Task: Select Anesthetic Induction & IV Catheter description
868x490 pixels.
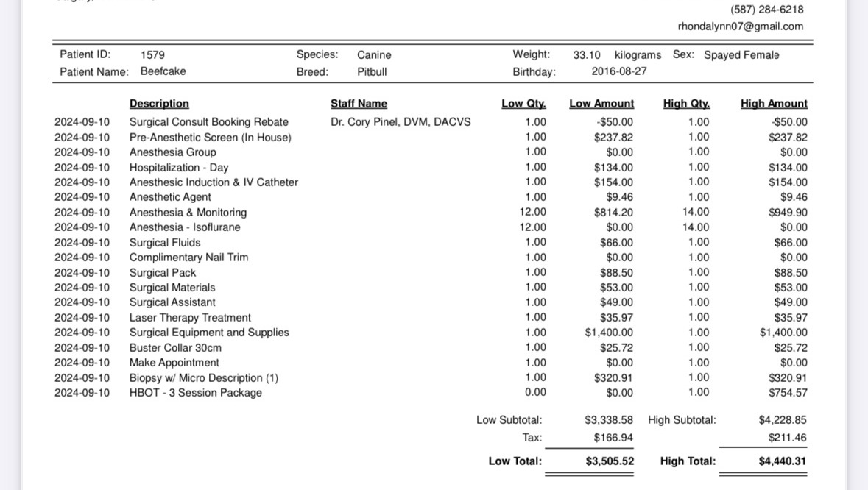Action: [214, 182]
